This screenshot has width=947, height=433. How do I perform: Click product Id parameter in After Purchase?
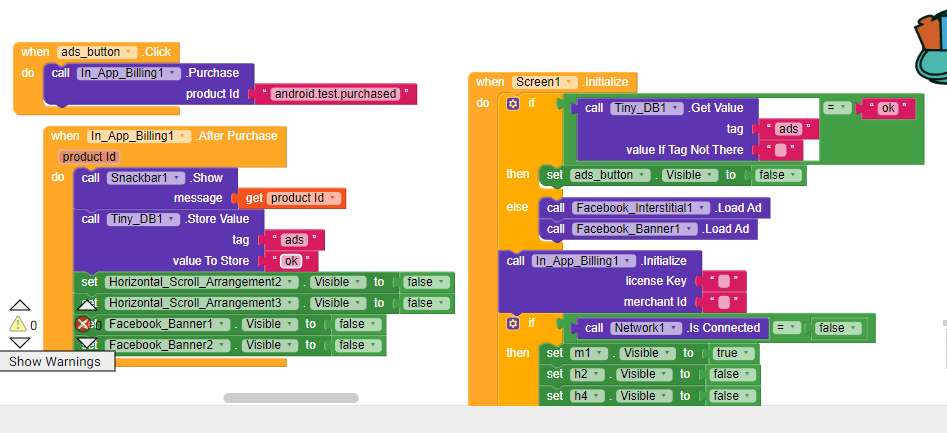89,157
